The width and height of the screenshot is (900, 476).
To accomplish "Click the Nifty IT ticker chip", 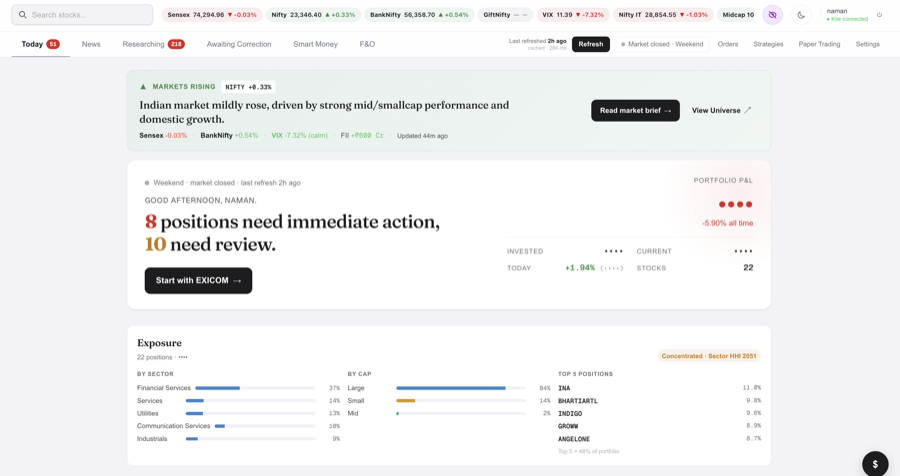I will tap(663, 15).
